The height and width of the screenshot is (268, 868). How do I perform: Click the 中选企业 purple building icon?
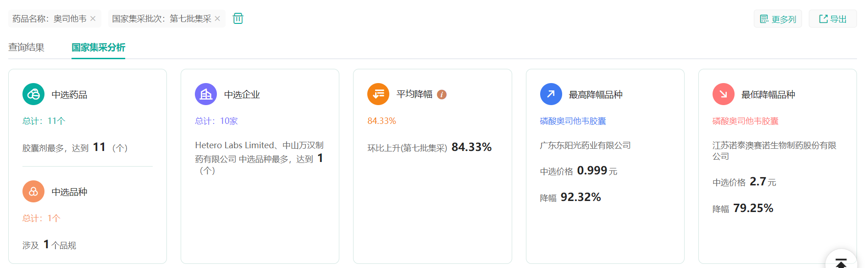206,95
